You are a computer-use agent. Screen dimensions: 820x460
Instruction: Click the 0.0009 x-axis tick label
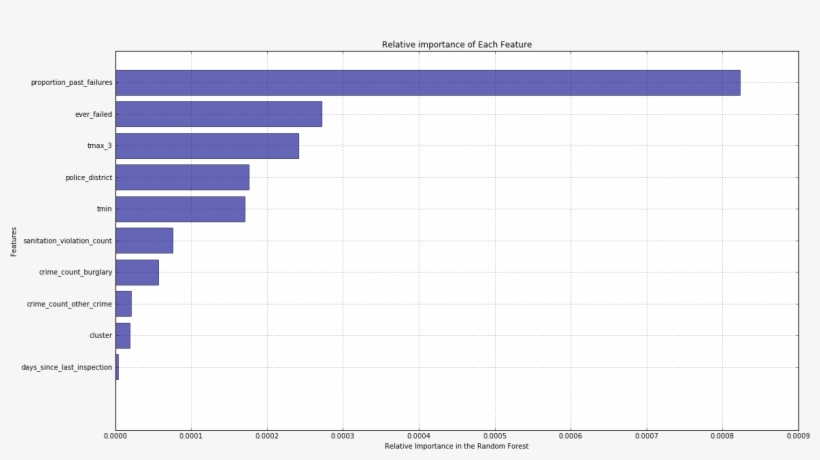tap(797, 435)
